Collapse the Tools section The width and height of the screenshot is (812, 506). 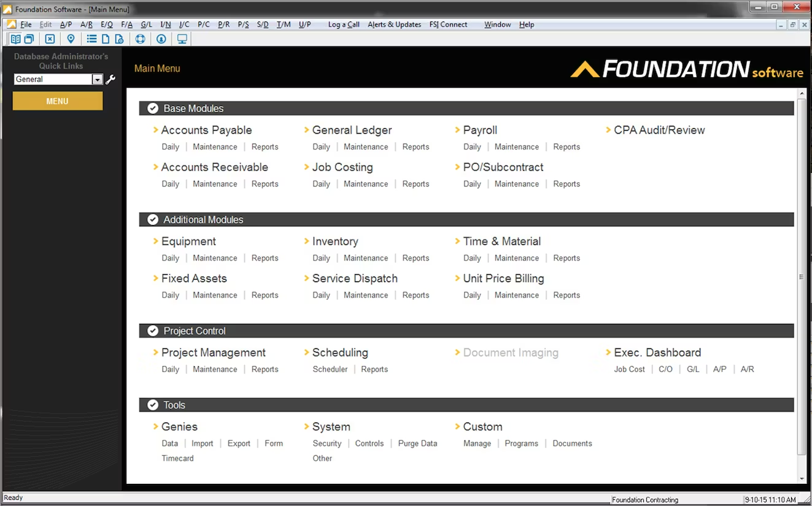tap(152, 404)
